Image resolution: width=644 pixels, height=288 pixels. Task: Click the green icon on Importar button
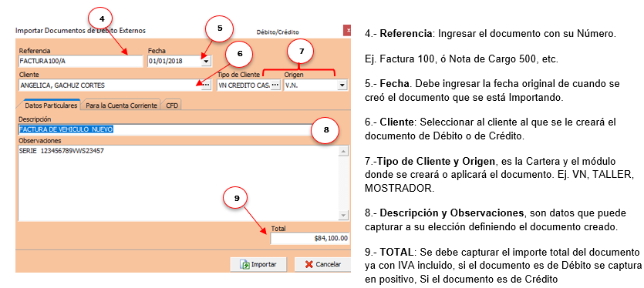point(245,264)
